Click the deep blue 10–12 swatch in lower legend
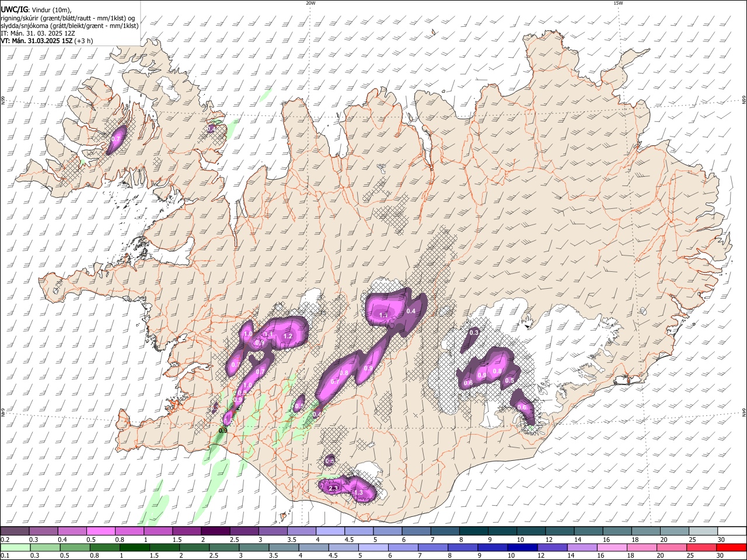Viewport: 747px width, 560px height. pos(522,547)
